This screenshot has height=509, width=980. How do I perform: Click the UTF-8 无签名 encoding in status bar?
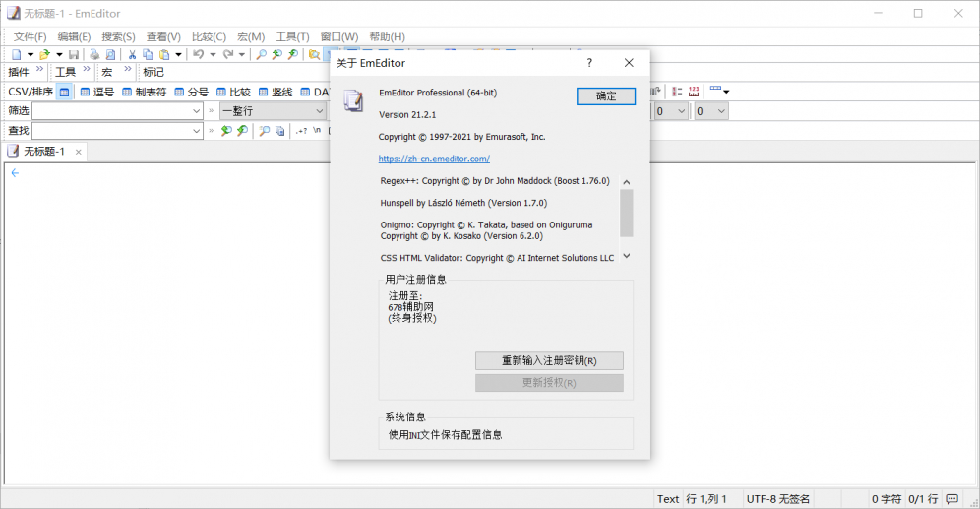click(x=777, y=499)
